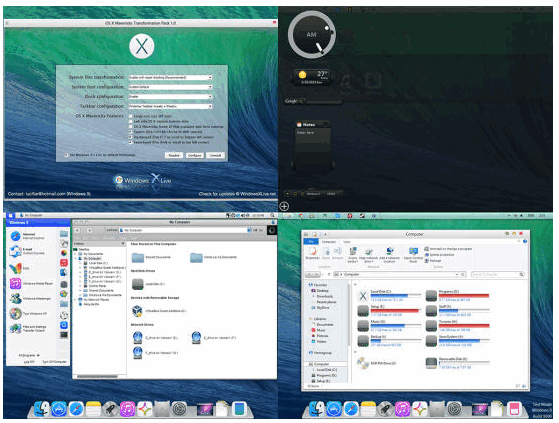The height and width of the screenshot is (423, 559).
Task: Open iTunes in the bottom-right dock
Action: click(x=402, y=409)
